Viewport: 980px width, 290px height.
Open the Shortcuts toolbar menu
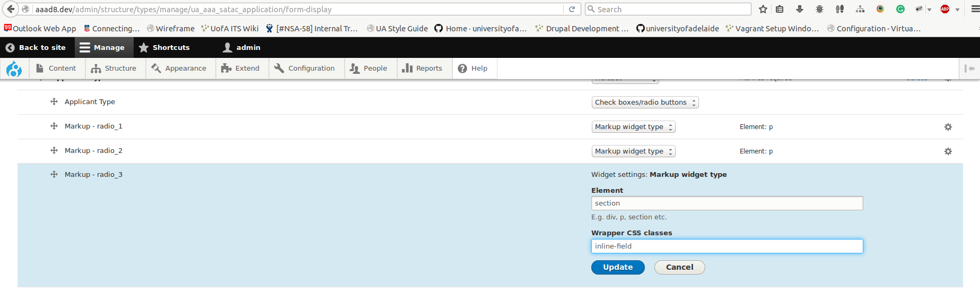[164, 48]
